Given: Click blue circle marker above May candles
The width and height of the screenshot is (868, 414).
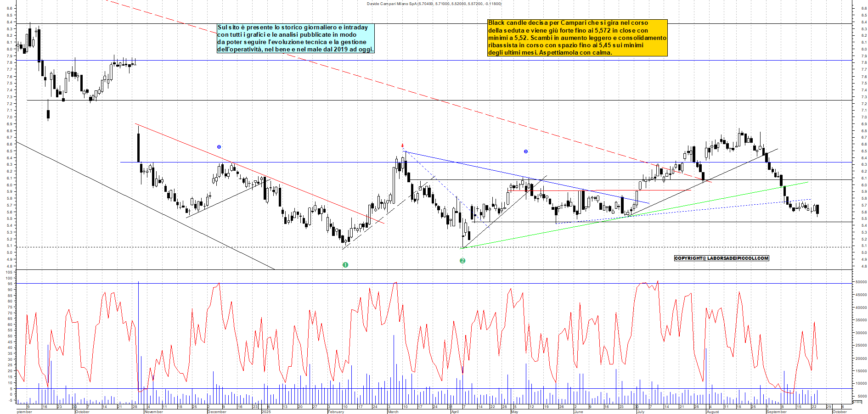Looking at the screenshot, I should (x=526, y=151).
